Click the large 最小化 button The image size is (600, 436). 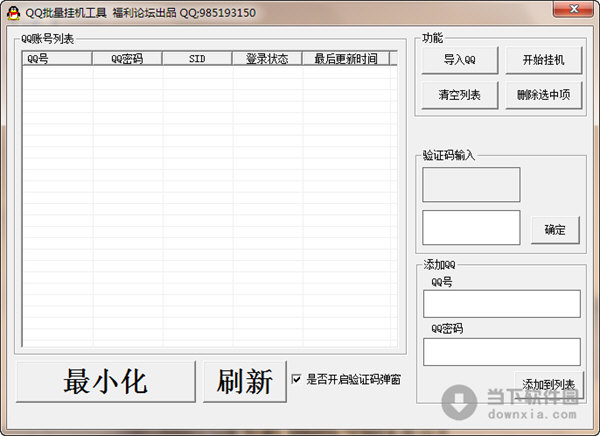click(x=106, y=381)
